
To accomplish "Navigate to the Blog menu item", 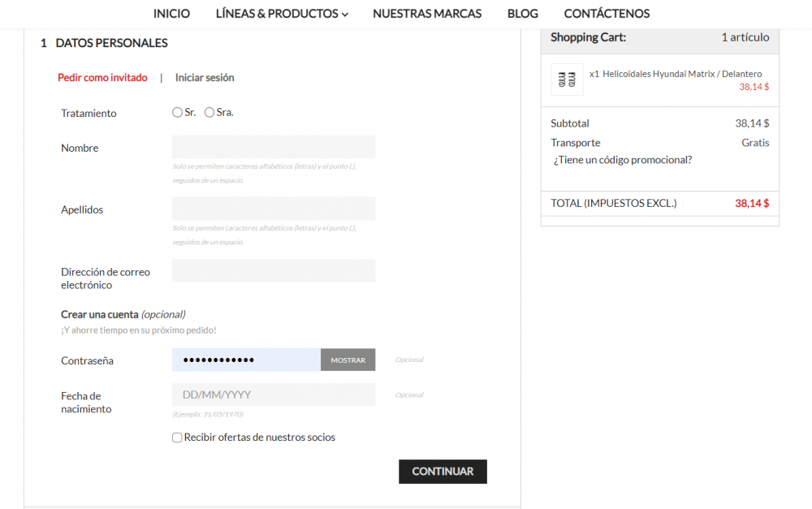I will tap(522, 13).
